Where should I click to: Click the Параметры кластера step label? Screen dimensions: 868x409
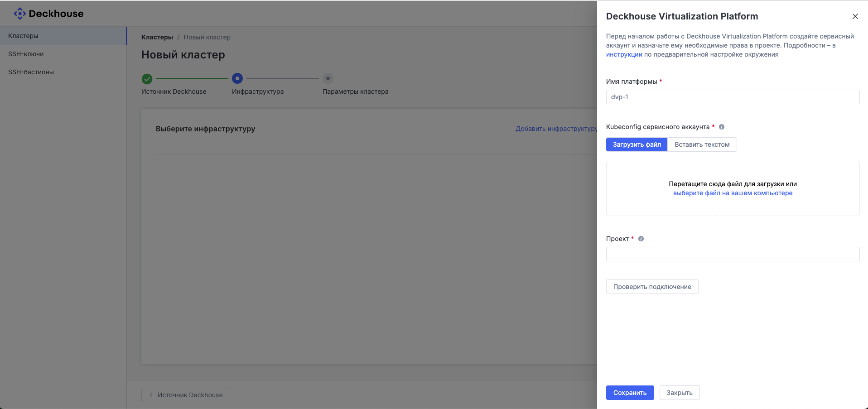pyautogui.click(x=356, y=91)
